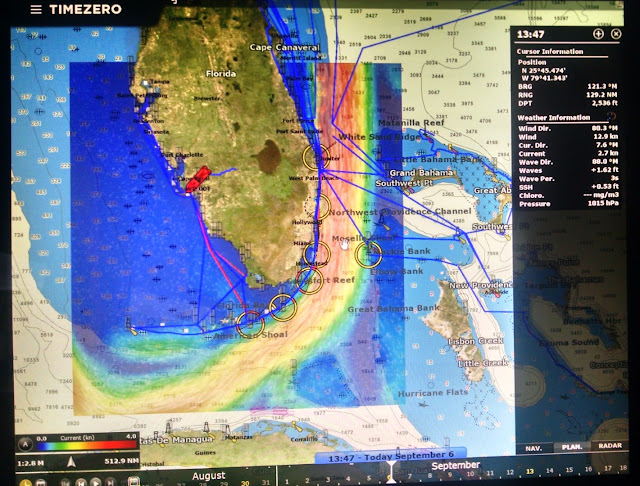Click the yellow clock icon in bottom bar
The height and width of the screenshot is (486, 640).
(26, 483)
